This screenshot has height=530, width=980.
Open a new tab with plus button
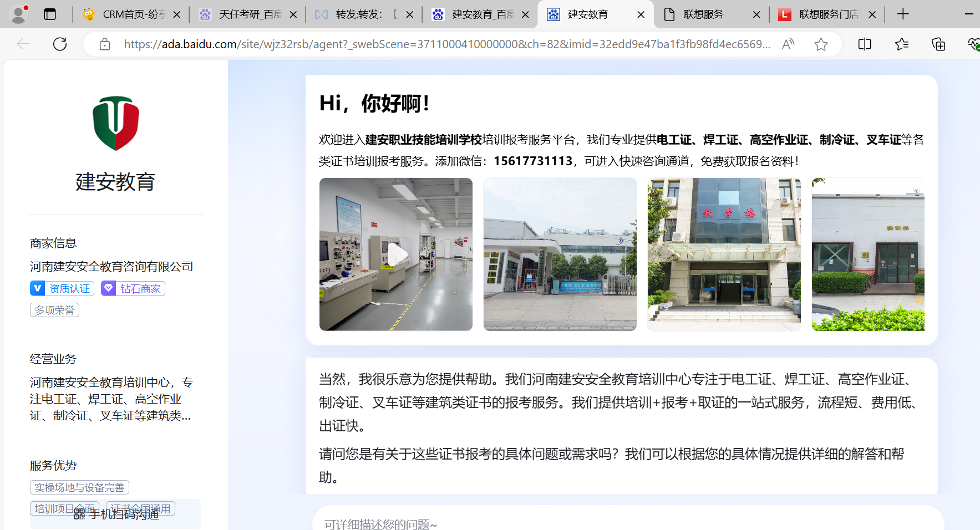click(903, 14)
